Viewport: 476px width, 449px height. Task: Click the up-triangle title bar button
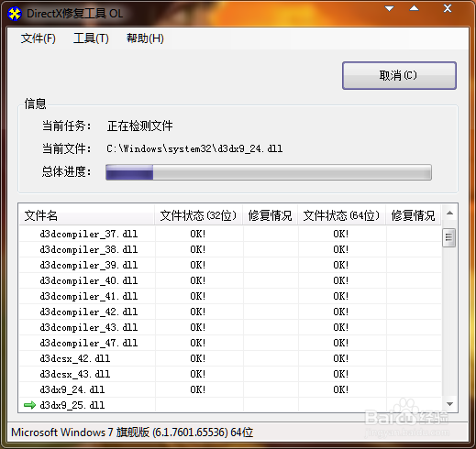414,8
